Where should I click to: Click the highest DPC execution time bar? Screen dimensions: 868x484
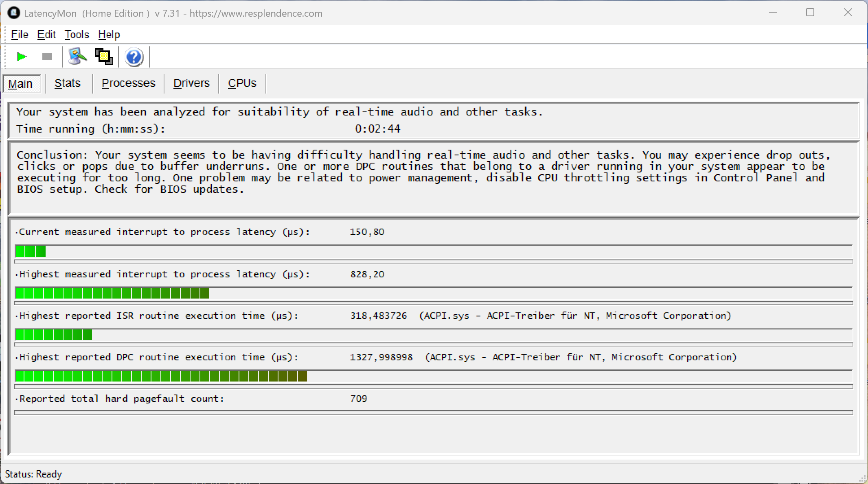pos(161,376)
